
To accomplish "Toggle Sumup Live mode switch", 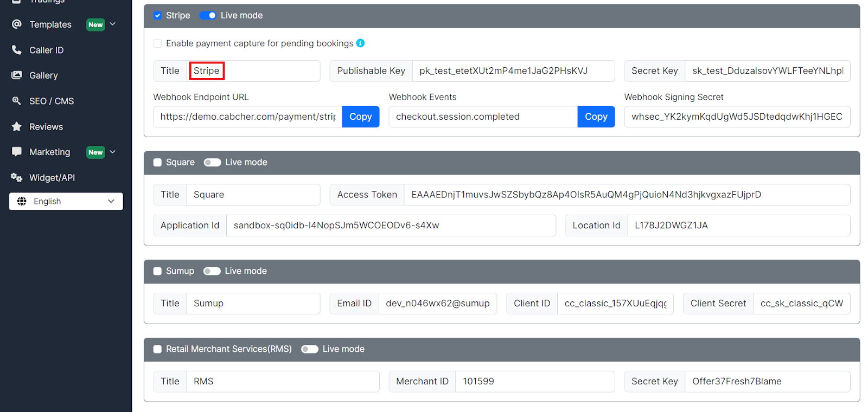I will point(212,271).
